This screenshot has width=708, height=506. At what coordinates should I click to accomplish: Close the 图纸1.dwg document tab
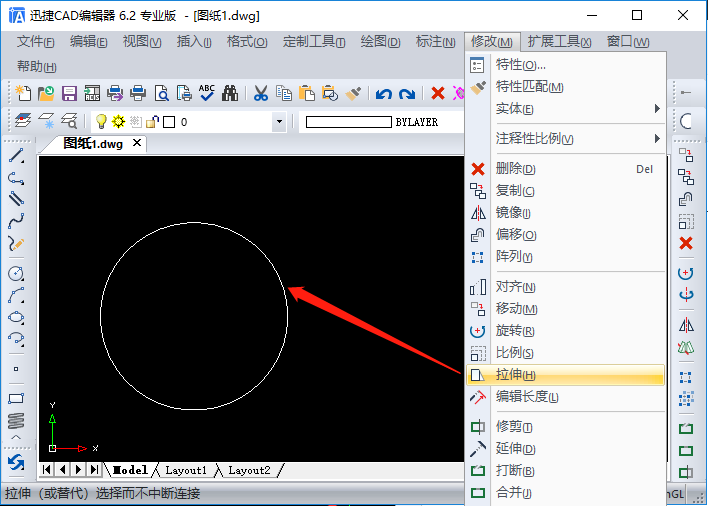point(137,143)
